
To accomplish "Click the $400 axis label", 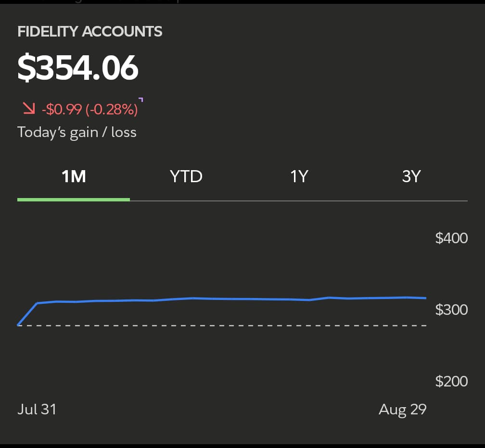I will [451, 238].
